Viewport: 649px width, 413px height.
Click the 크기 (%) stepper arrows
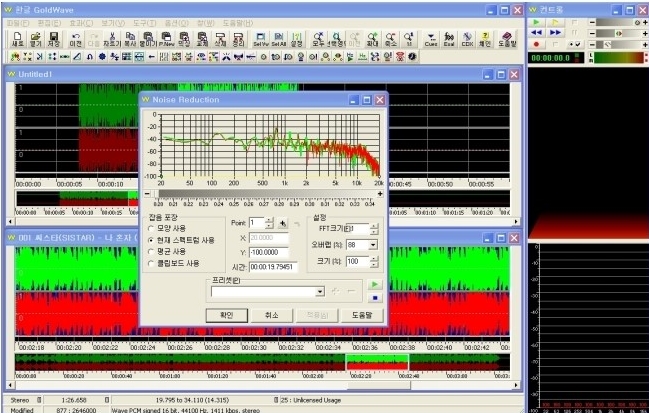[374, 262]
